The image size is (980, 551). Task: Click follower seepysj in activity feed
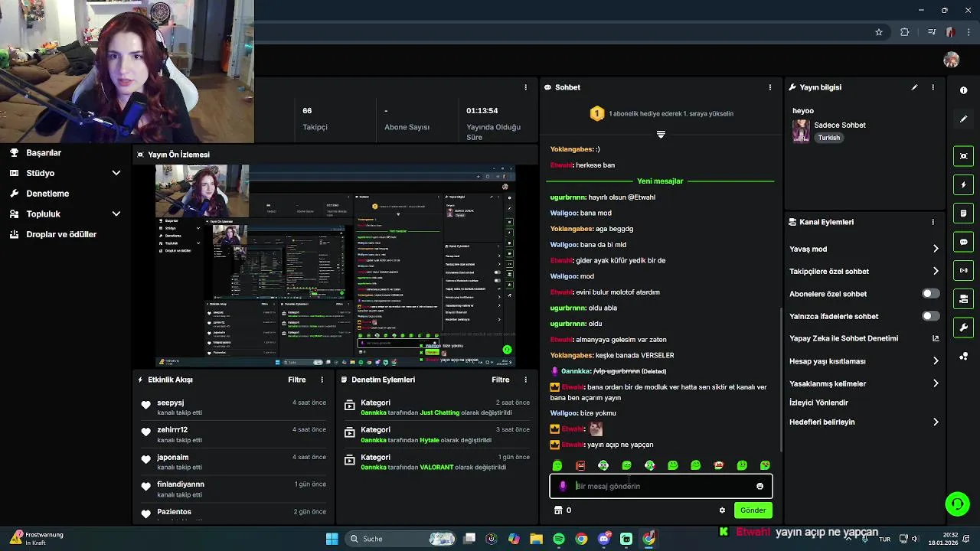170,403
